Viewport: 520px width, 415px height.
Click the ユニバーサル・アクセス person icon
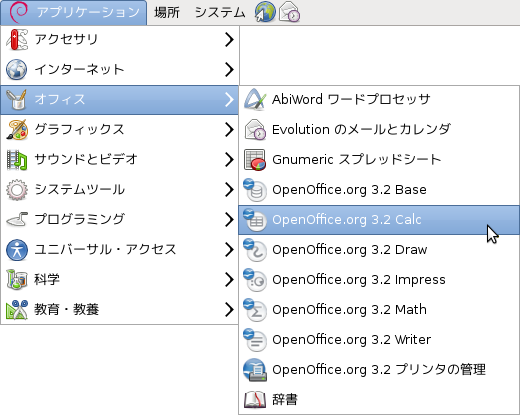pyautogui.click(x=17, y=249)
